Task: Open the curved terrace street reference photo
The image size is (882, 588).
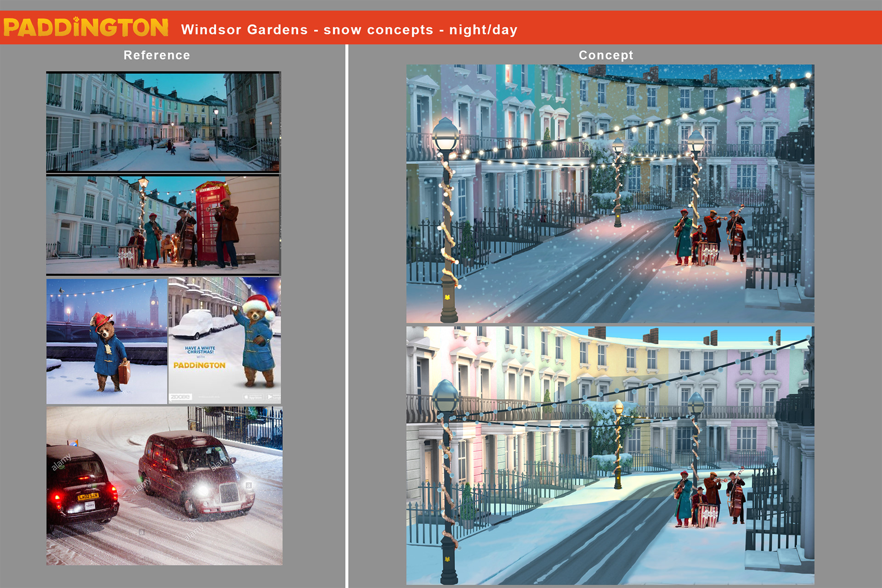Action: 163,122
